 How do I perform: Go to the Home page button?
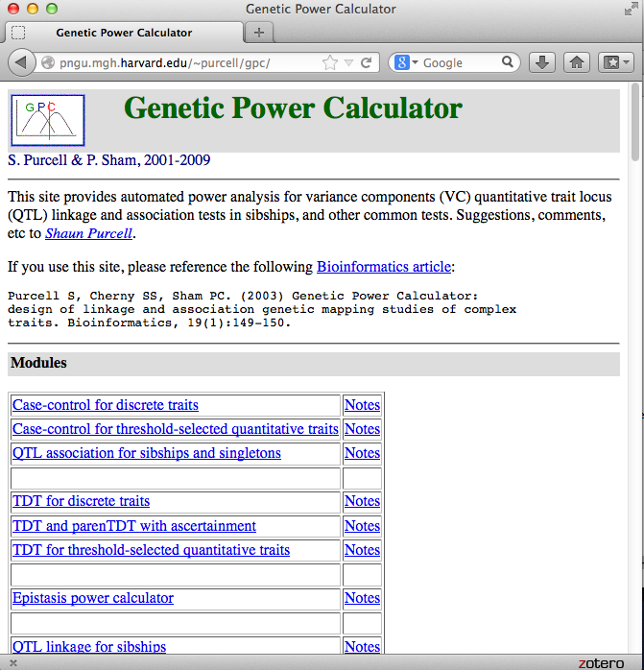pyautogui.click(x=577, y=62)
